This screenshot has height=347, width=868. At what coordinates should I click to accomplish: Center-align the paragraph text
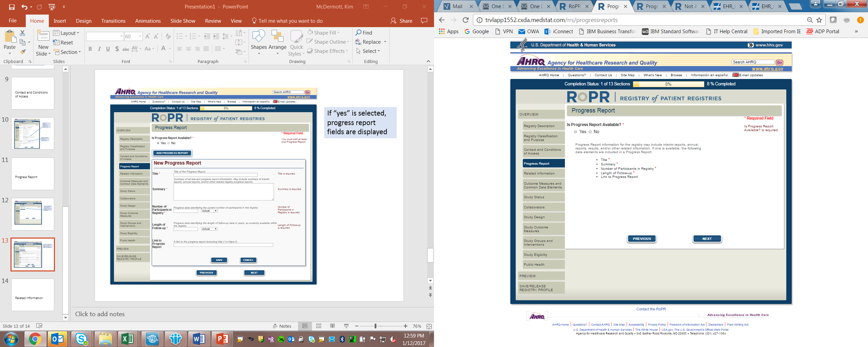coord(189,49)
